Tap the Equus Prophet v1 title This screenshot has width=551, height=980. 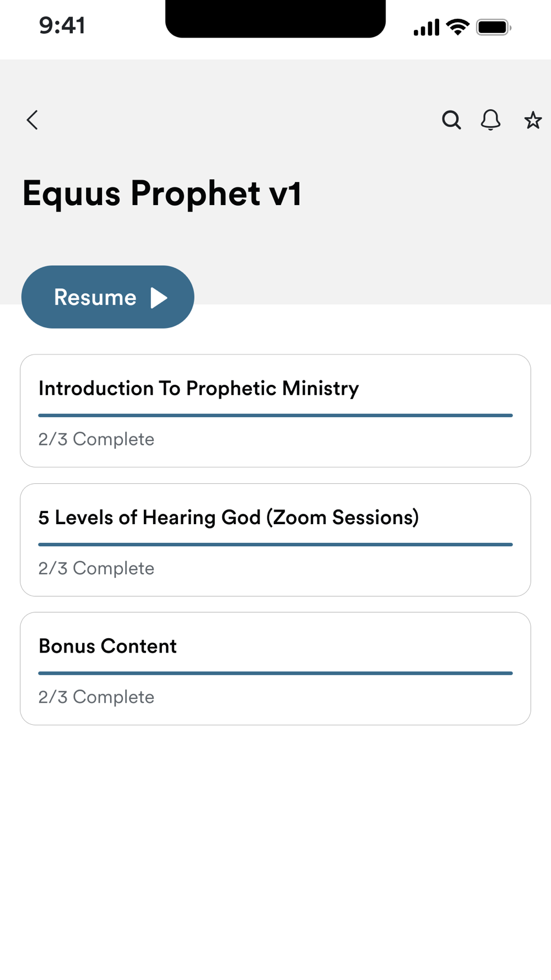coord(162,193)
